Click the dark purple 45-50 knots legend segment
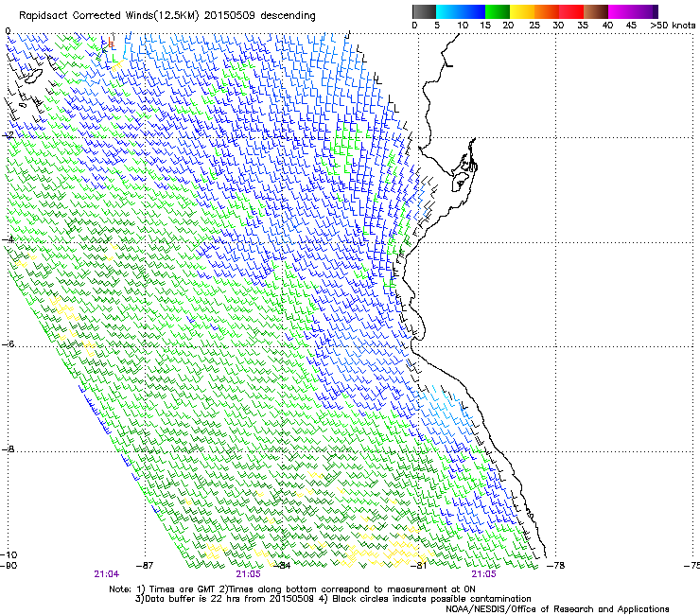The width and height of the screenshot is (700, 615). (x=645, y=11)
